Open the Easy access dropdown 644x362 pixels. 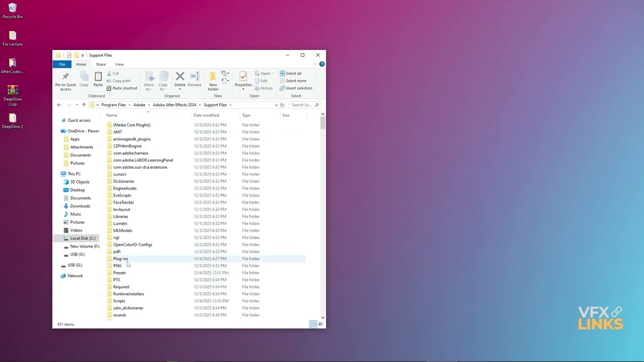[225, 80]
